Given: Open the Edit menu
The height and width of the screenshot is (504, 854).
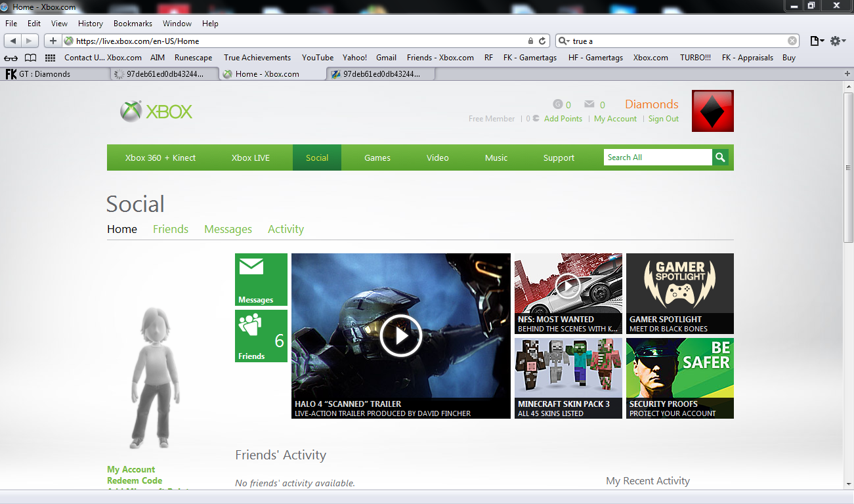Looking at the screenshot, I should pyautogui.click(x=34, y=24).
